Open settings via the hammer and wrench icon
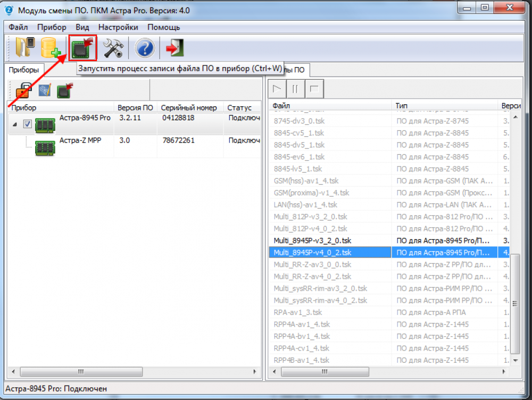532x400 pixels. pos(113,48)
